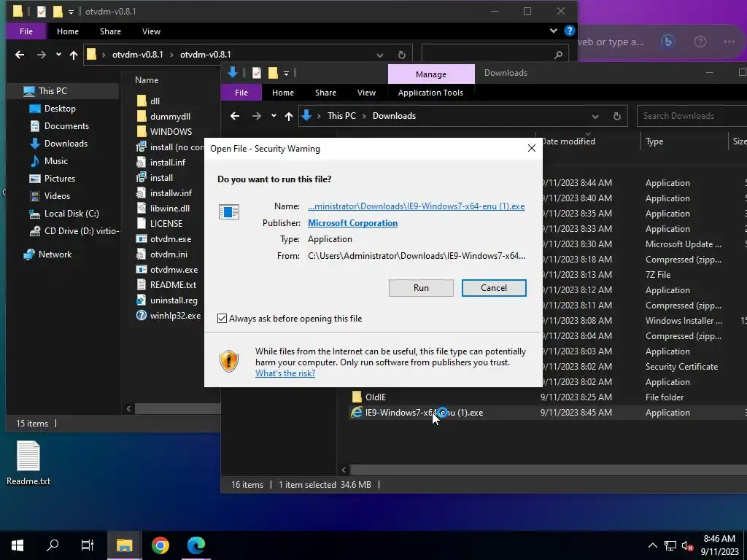Refresh the Downloads folder
The height and width of the screenshot is (560, 747).
(x=617, y=116)
